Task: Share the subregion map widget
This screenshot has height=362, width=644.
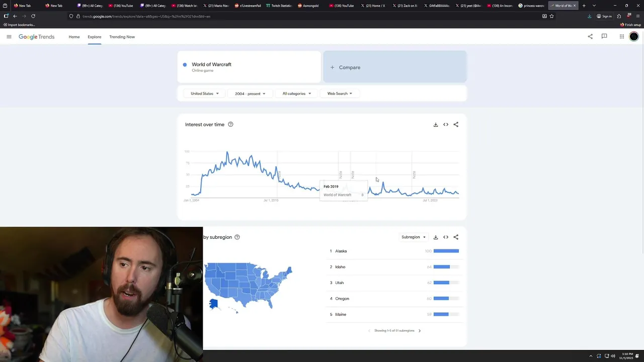Action: click(x=456, y=237)
